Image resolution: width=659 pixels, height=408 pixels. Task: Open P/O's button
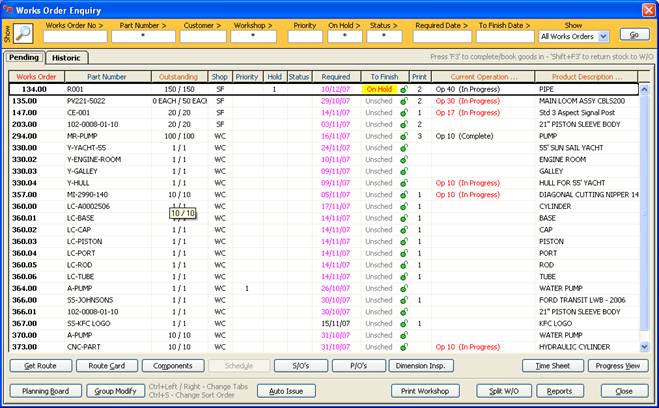point(358,366)
